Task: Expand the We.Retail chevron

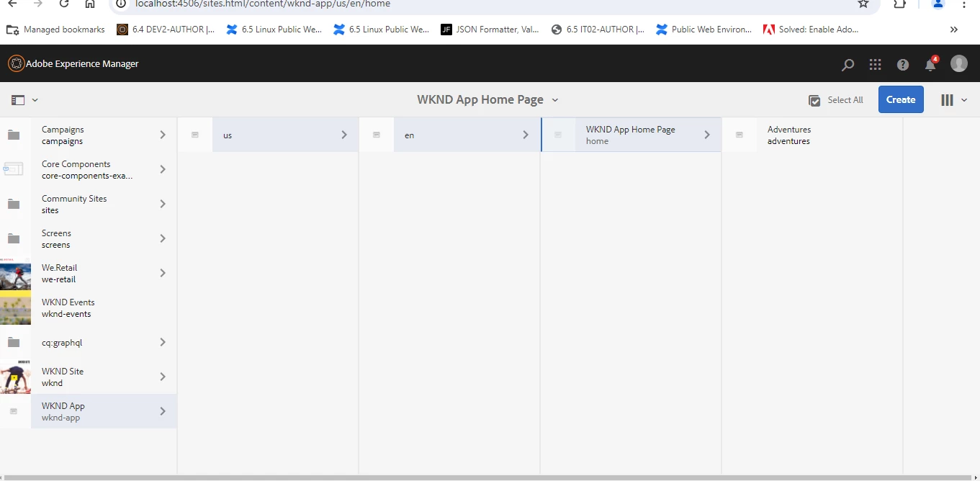Action: pyautogui.click(x=163, y=273)
